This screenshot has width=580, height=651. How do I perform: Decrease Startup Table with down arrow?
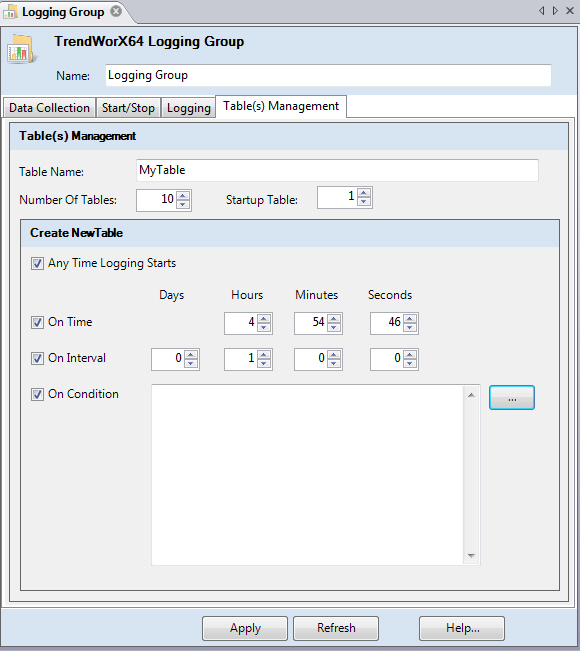click(364, 202)
